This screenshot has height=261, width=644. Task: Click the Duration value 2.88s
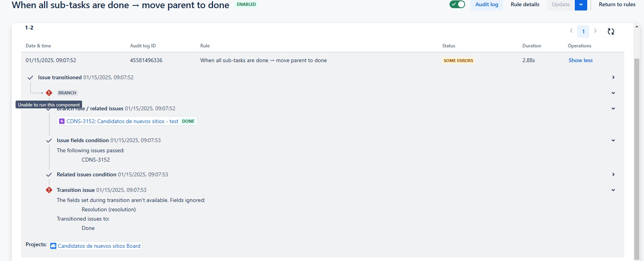(528, 60)
